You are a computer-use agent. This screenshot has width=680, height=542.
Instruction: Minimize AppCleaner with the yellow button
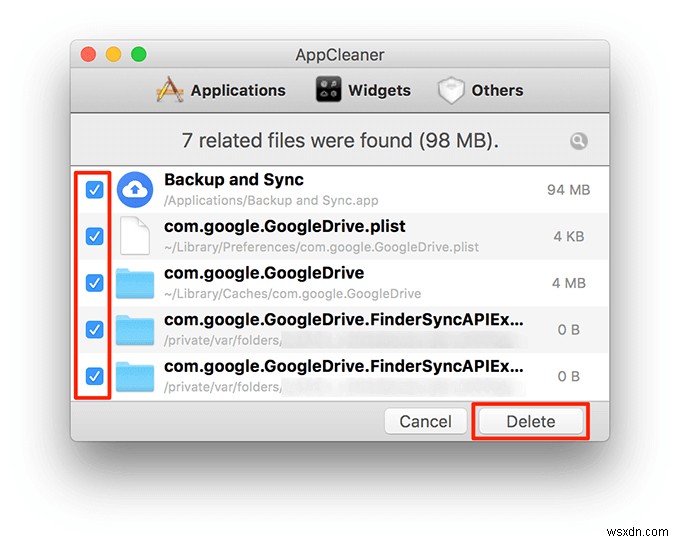tap(114, 55)
